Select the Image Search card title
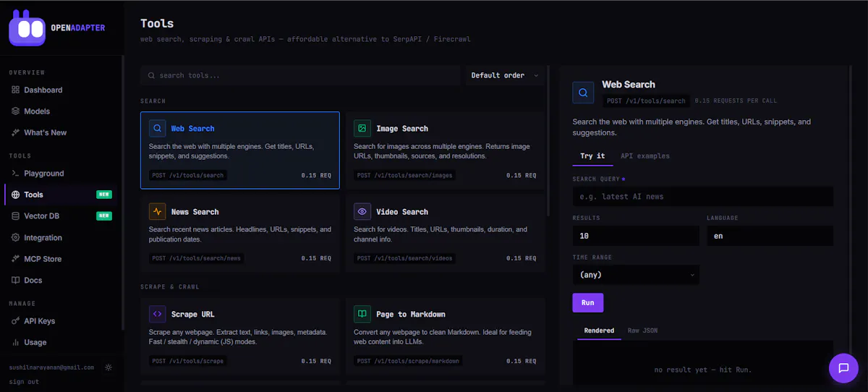The height and width of the screenshot is (392, 868). [x=402, y=129]
